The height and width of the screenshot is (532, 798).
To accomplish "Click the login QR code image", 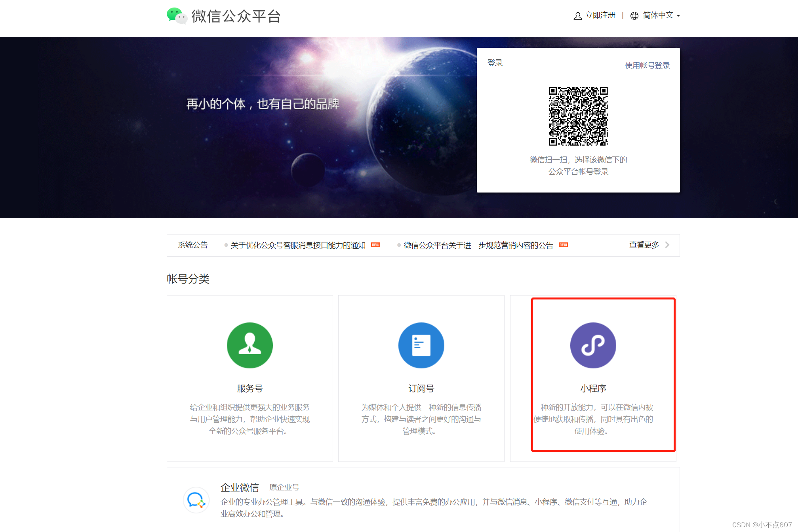I will [x=577, y=117].
